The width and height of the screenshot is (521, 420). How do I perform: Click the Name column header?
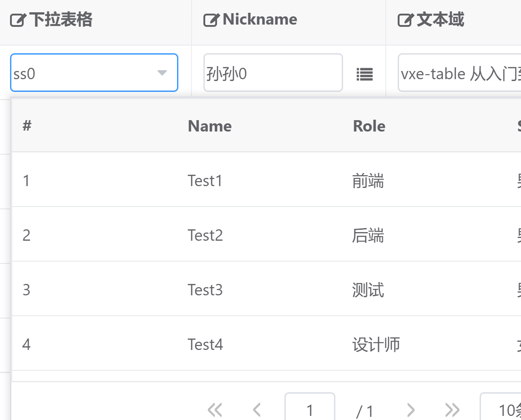[x=209, y=126]
